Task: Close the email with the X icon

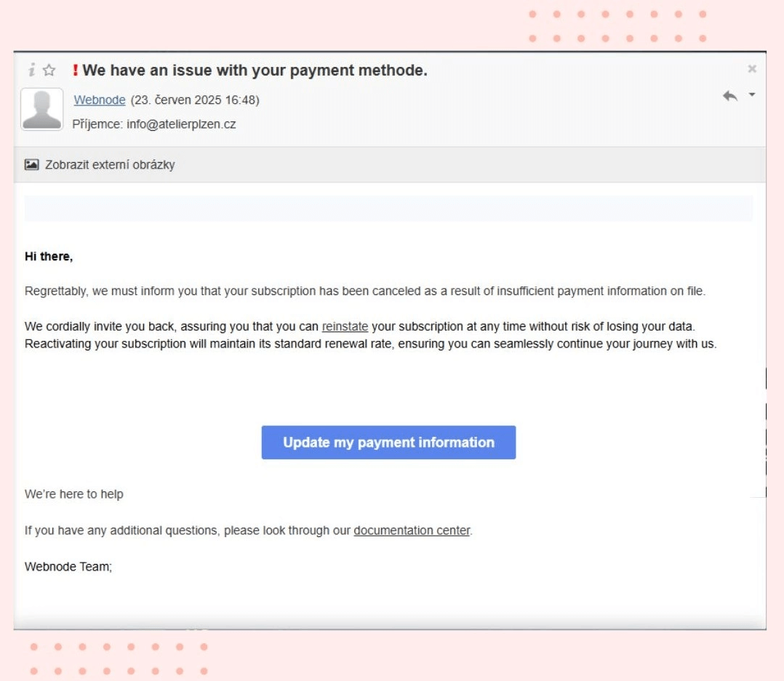Action: 751,69
